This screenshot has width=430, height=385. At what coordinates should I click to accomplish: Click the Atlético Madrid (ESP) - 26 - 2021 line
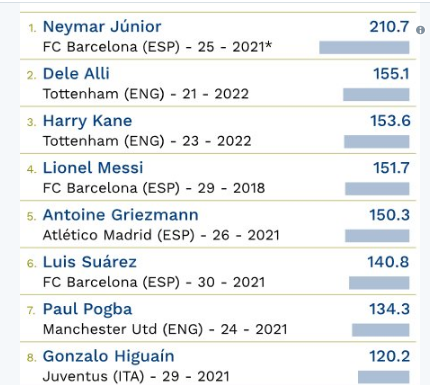161,235
